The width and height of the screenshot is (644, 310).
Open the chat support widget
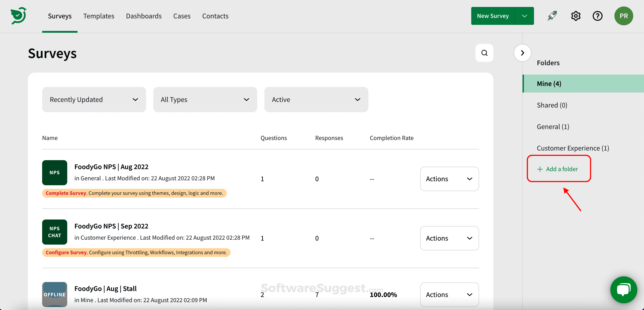point(624,290)
